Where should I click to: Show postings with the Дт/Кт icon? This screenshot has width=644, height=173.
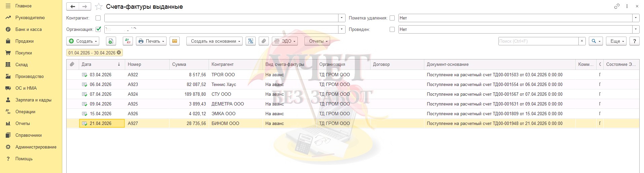(128, 41)
